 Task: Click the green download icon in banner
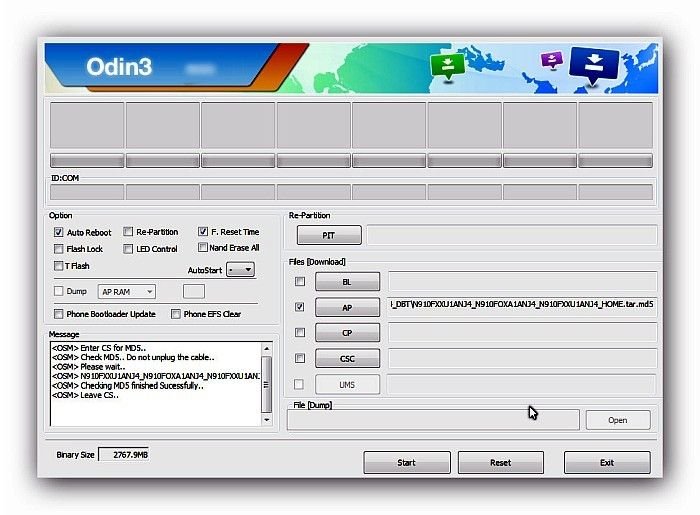[447, 66]
